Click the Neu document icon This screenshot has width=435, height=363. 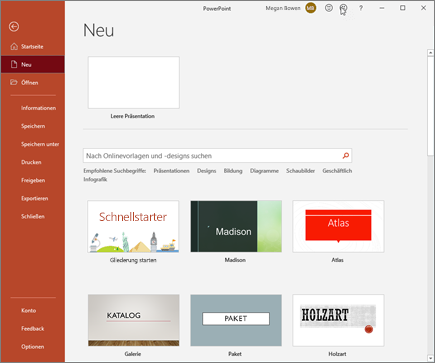(14, 64)
